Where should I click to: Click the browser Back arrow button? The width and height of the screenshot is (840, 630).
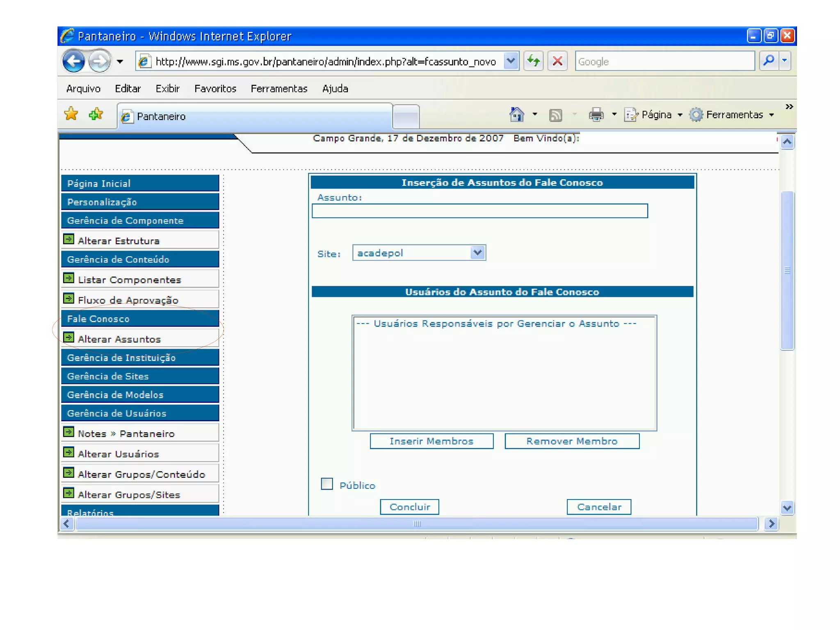click(74, 62)
